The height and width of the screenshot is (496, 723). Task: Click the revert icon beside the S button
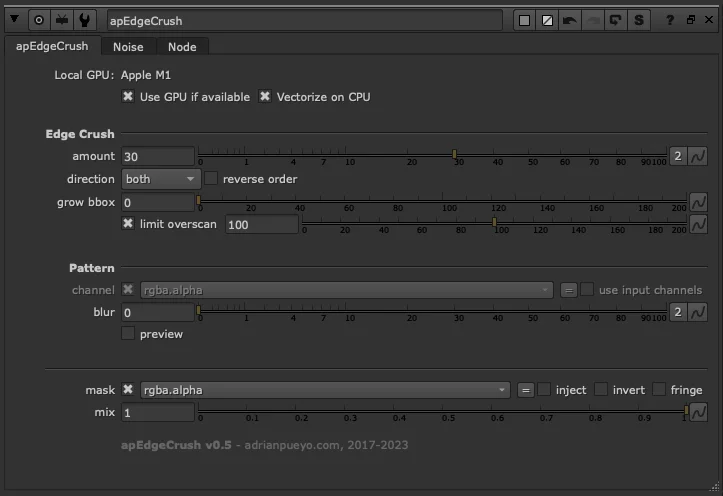tap(616, 20)
